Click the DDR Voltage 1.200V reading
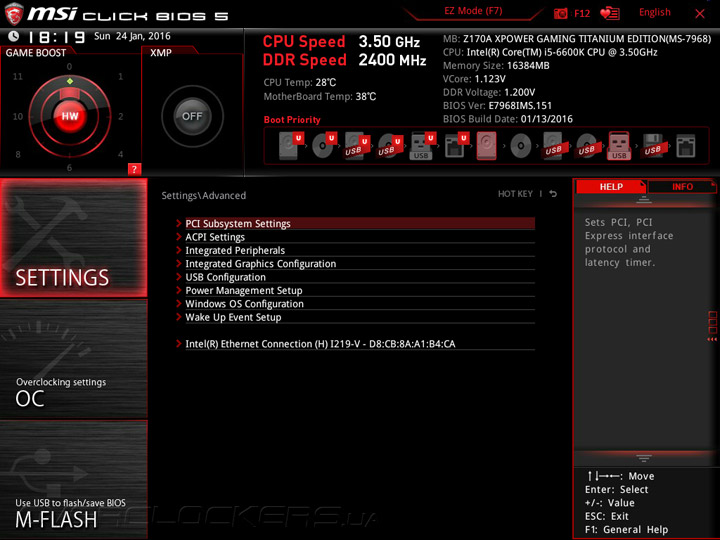 489,92
